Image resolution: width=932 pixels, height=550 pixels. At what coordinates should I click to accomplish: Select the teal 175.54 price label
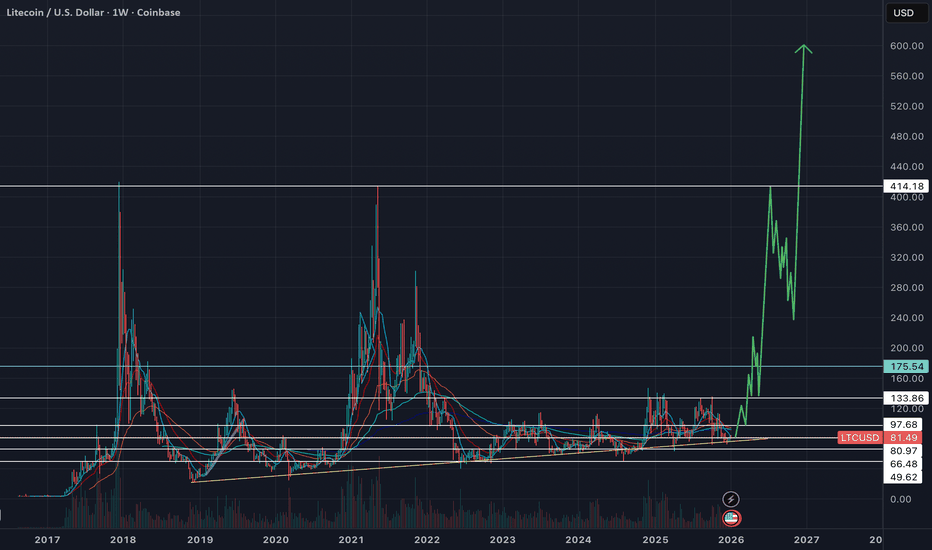tap(909, 367)
